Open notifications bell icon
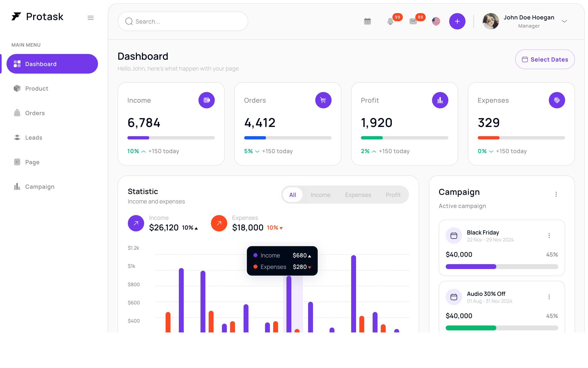 coord(390,21)
